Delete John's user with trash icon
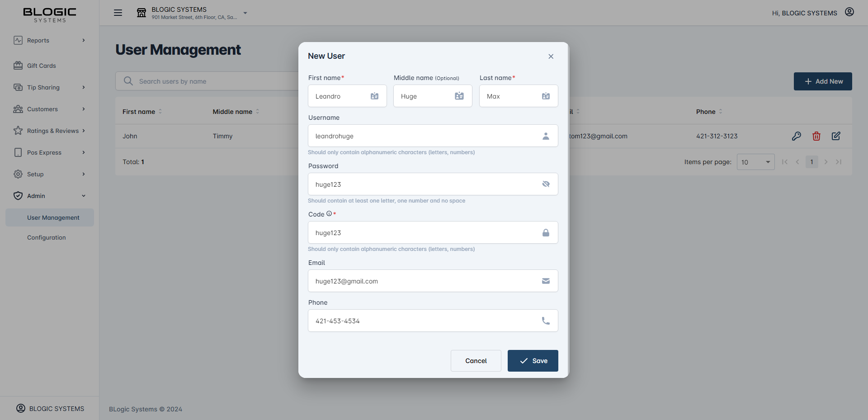 pyautogui.click(x=816, y=136)
